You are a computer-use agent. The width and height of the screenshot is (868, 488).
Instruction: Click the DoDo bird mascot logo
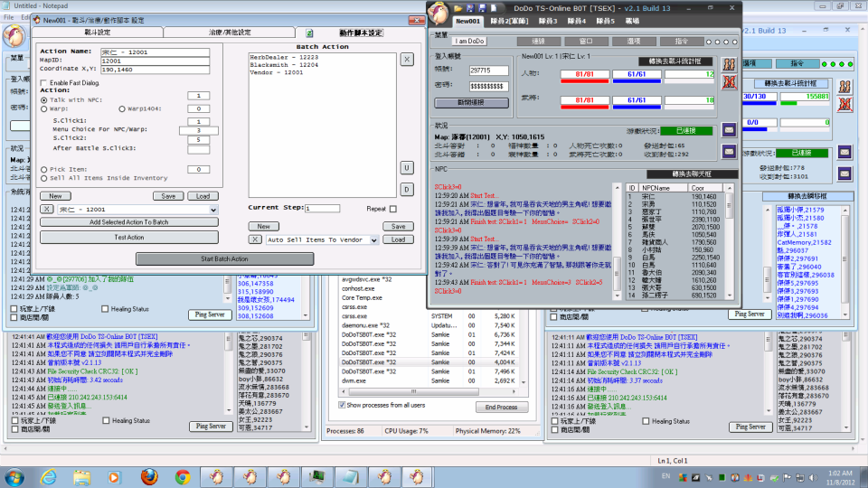click(439, 13)
